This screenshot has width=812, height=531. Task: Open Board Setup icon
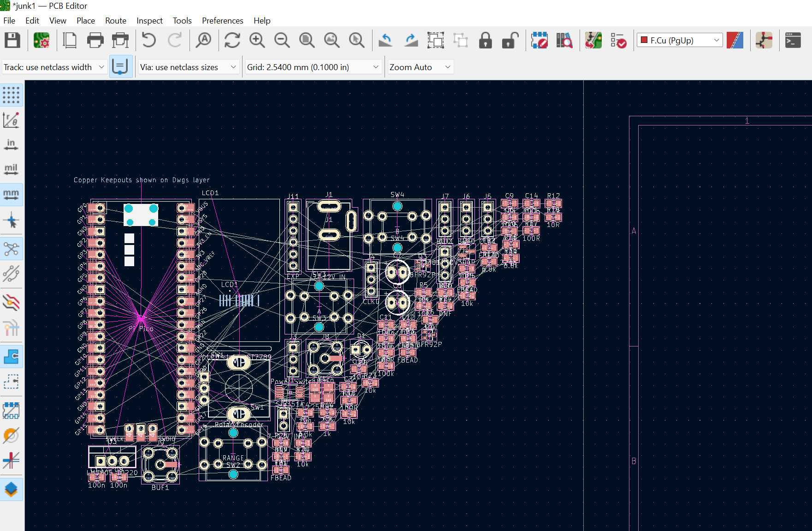click(41, 41)
